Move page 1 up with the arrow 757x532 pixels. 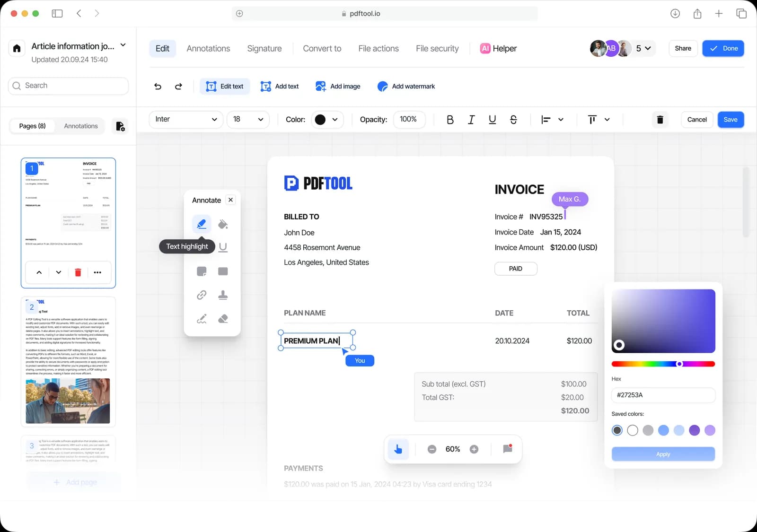click(x=39, y=272)
